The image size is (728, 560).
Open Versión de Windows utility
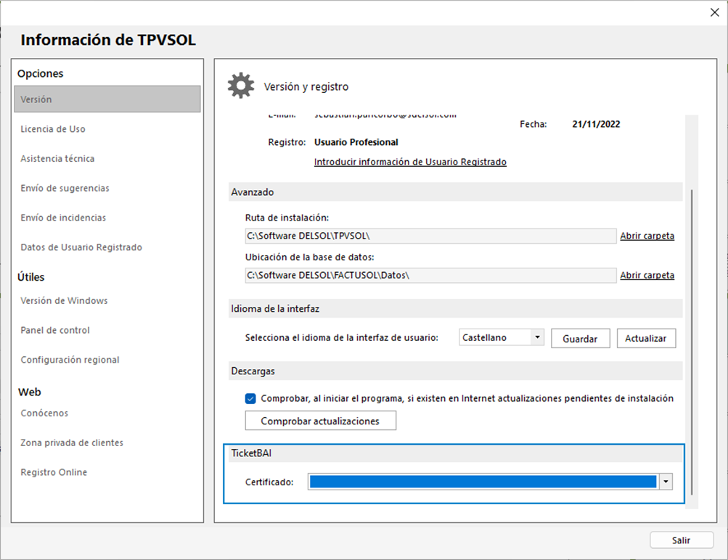coord(64,300)
